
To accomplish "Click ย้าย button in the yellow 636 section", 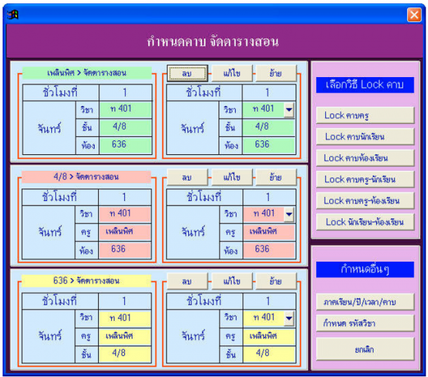I will [276, 281].
